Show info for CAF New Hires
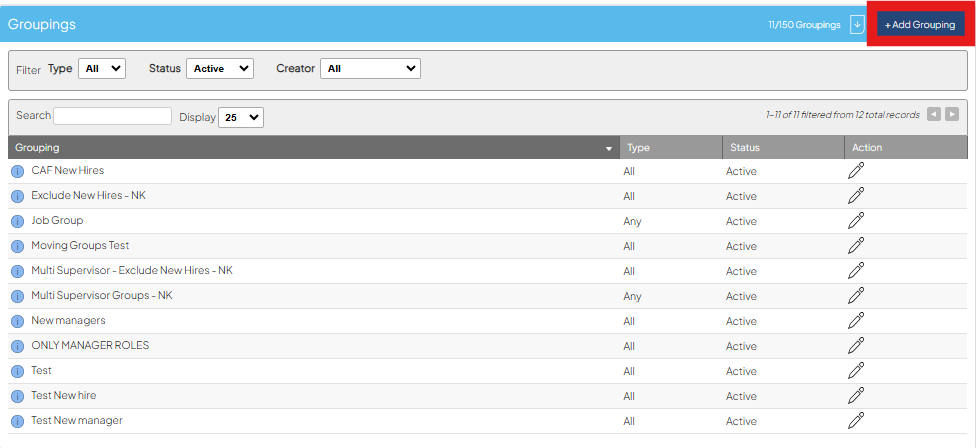 point(17,171)
